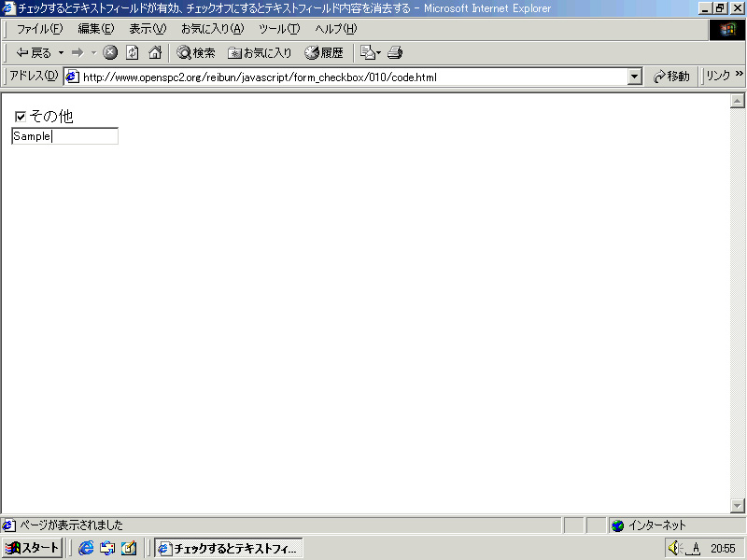This screenshot has height=560, width=747.
Task: Go back with the 戻る toolbar button
Action: pyautogui.click(x=33, y=53)
